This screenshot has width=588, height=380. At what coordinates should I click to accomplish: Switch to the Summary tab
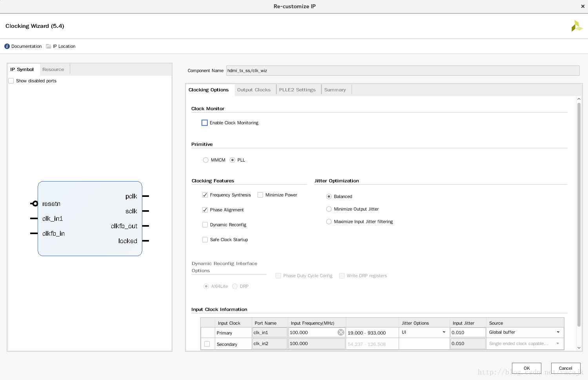[x=335, y=90]
